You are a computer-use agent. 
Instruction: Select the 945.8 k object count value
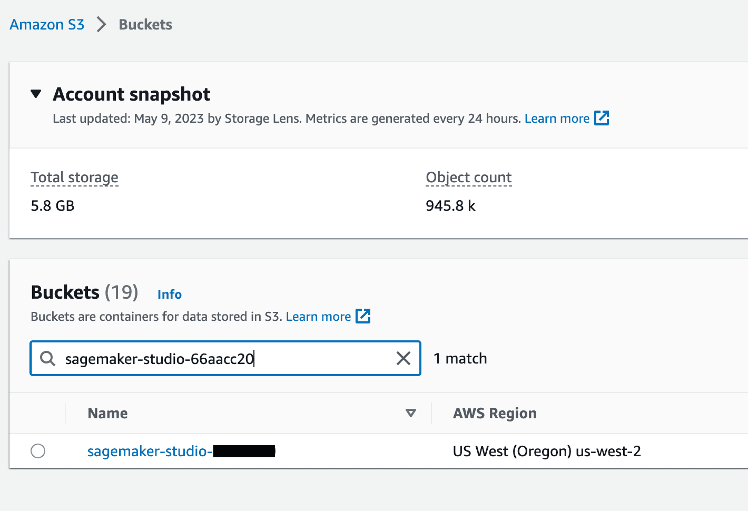(x=451, y=206)
